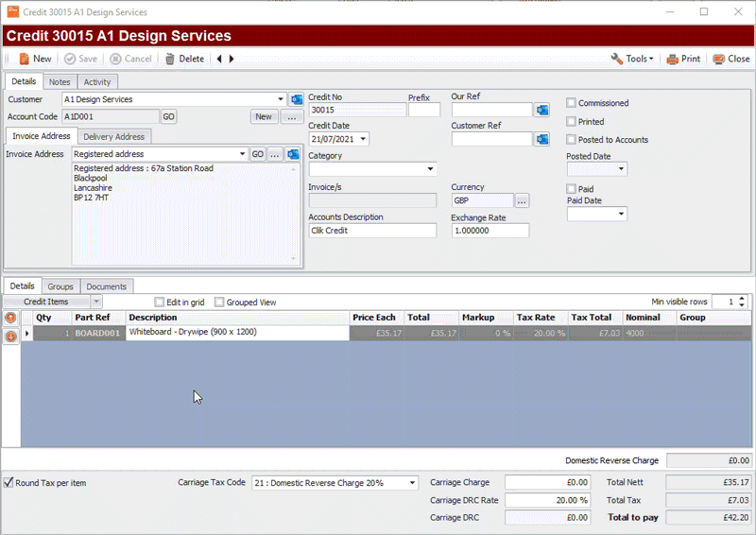Click Outlook icon beside Customer field
The height and width of the screenshot is (535, 756).
(x=297, y=99)
